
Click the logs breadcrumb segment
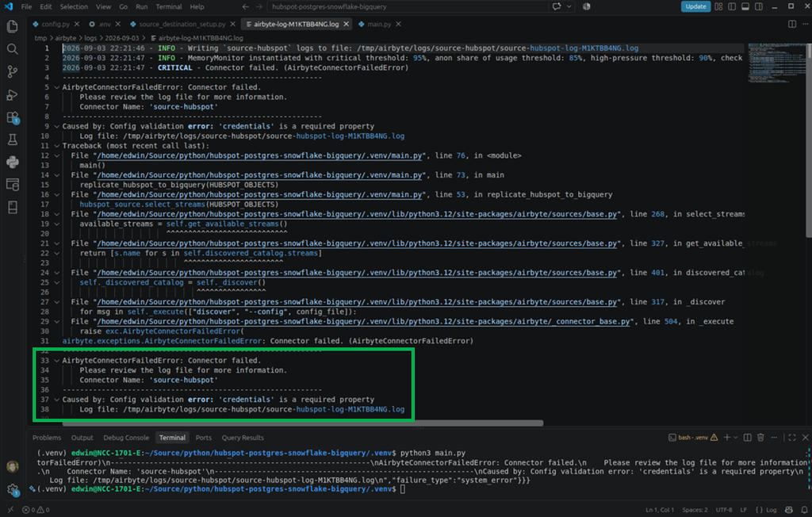click(90, 38)
